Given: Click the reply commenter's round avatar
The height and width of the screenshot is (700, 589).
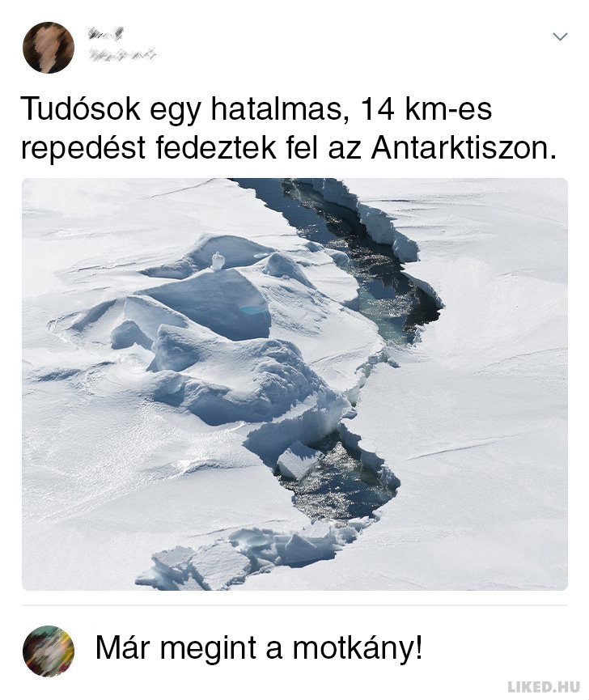Looking at the screenshot, I should (49, 651).
